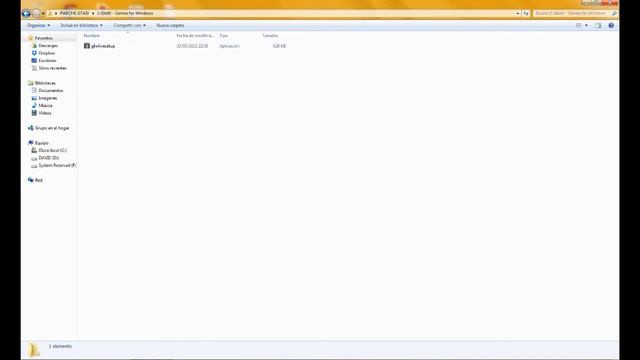Open Incluir en biblioteca menu
The height and width of the screenshot is (360, 640).
[x=82, y=25]
